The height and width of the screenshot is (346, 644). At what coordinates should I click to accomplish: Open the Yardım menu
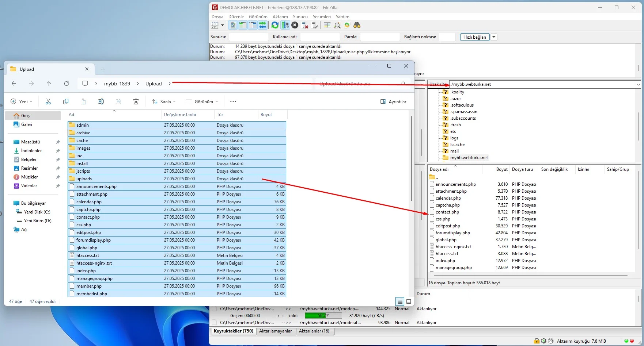click(x=342, y=17)
